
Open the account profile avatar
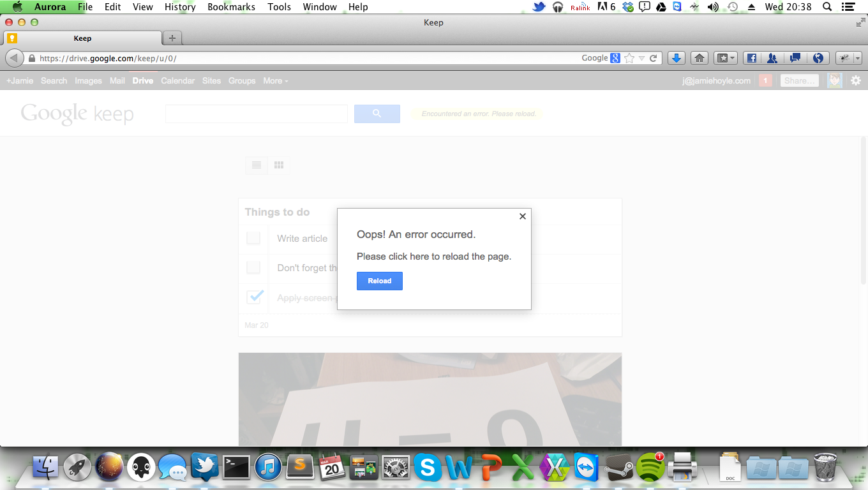click(835, 80)
